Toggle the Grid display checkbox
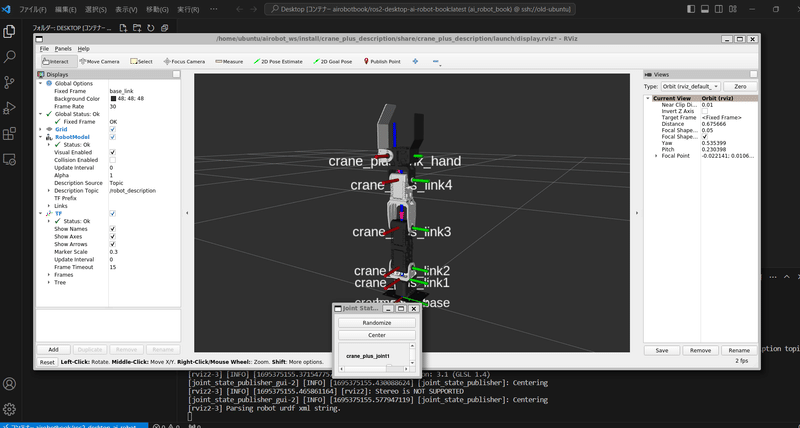The width and height of the screenshot is (800, 428). [112, 130]
